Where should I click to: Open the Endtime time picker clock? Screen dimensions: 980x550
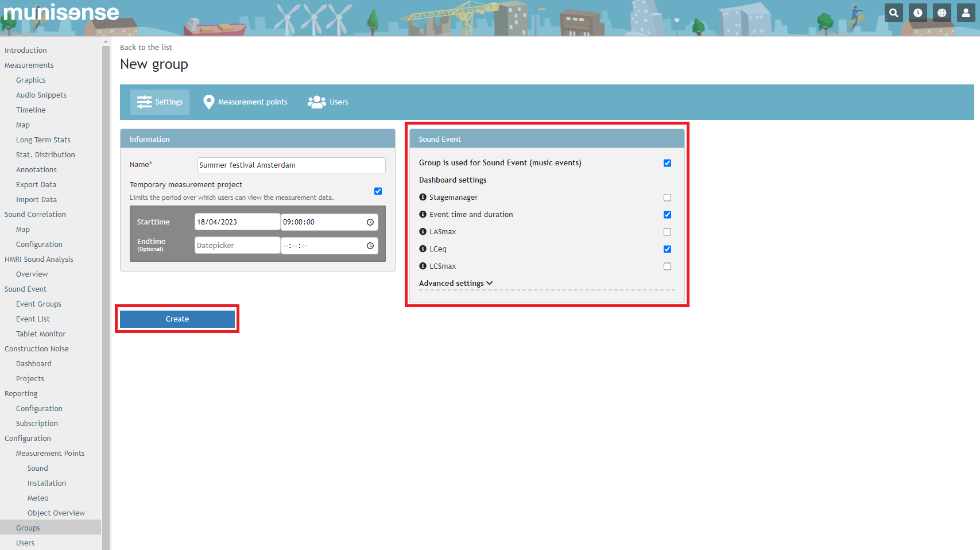pyautogui.click(x=370, y=246)
